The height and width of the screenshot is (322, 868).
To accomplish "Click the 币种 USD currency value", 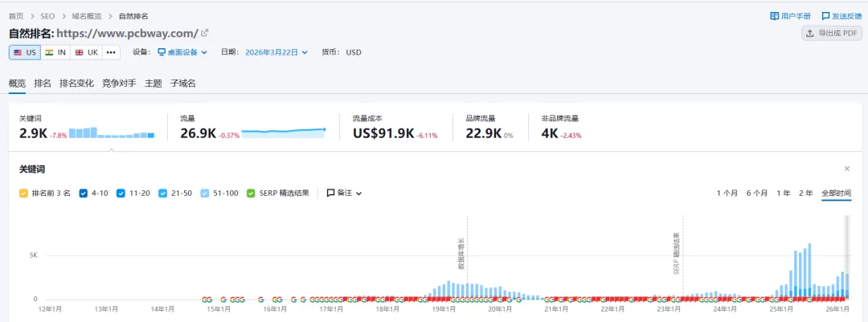I will click(x=354, y=52).
